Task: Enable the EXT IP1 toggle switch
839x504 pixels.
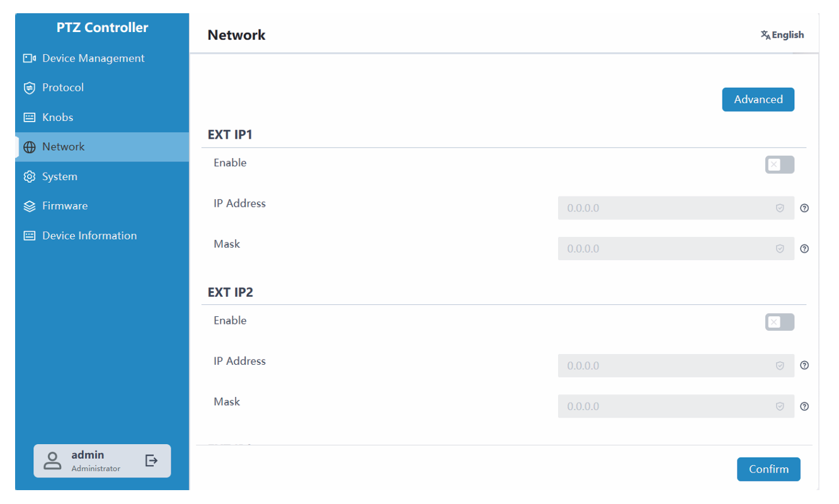Action: [779, 165]
